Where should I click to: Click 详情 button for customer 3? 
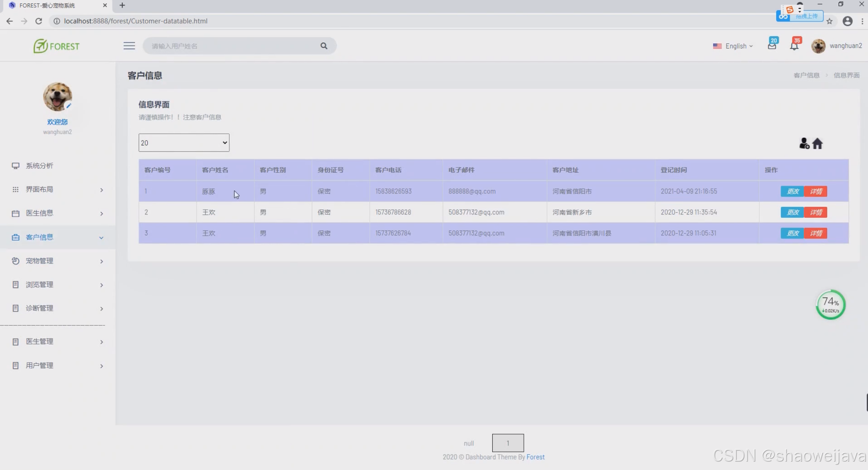(x=815, y=233)
